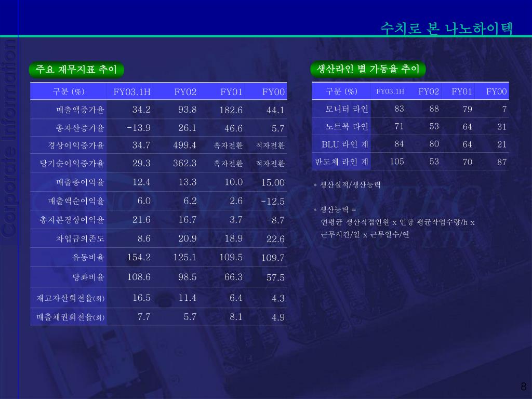Select the '매출액순이익율' row label
This screenshot has width=532, height=399.
coord(76,201)
